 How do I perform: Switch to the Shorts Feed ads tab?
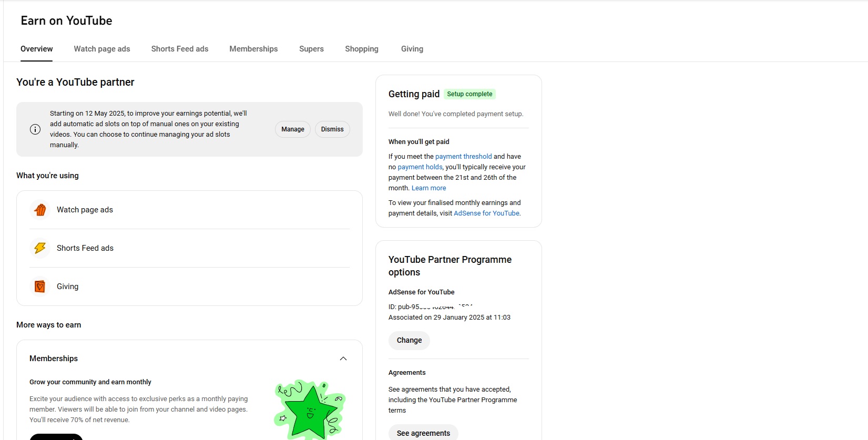pos(180,49)
